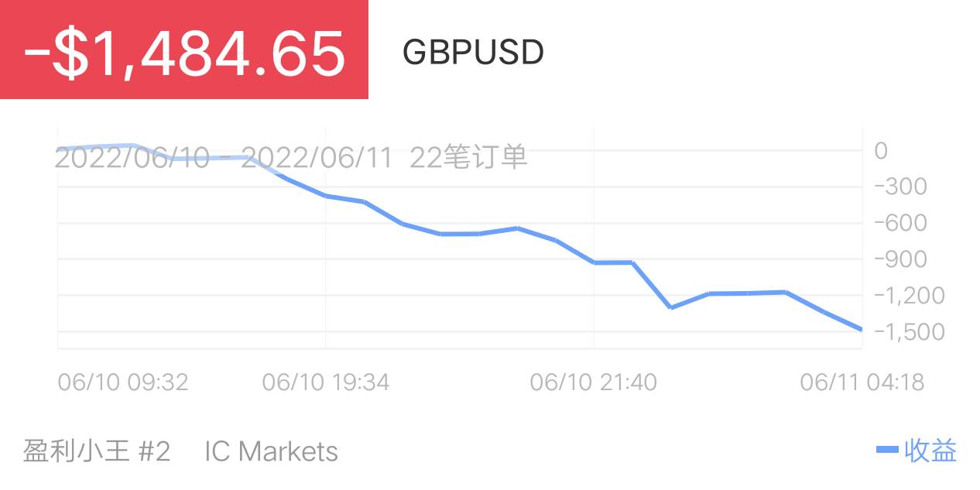Click the 0 value on the y-axis

coord(881,150)
